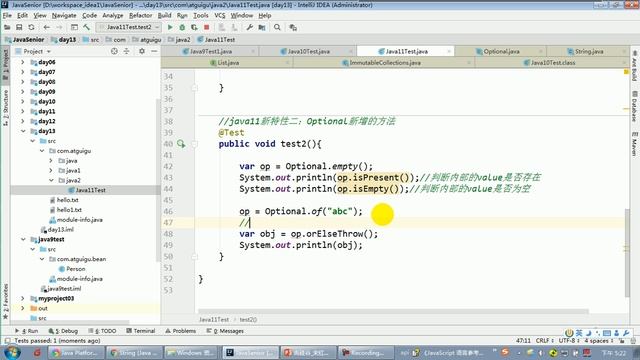The height and width of the screenshot is (360, 640).
Task: Switch to the Java10Test.java tab
Action: point(309,51)
